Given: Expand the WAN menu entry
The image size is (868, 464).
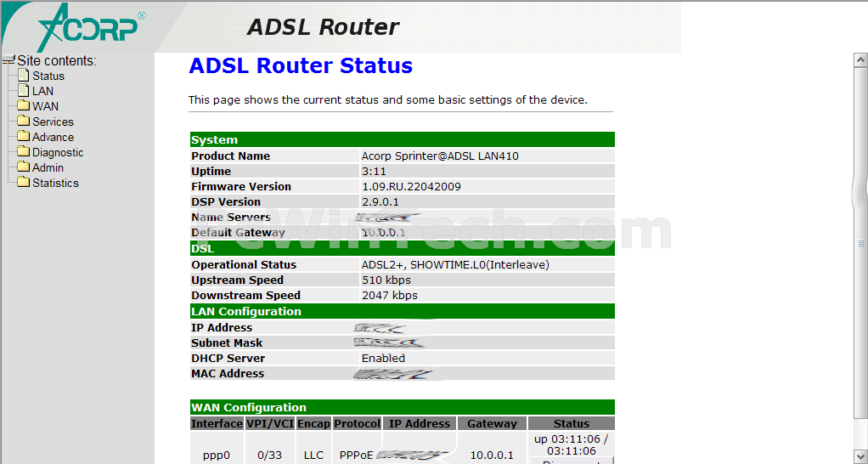Looking at the screenshot, I should pos(45,106).
